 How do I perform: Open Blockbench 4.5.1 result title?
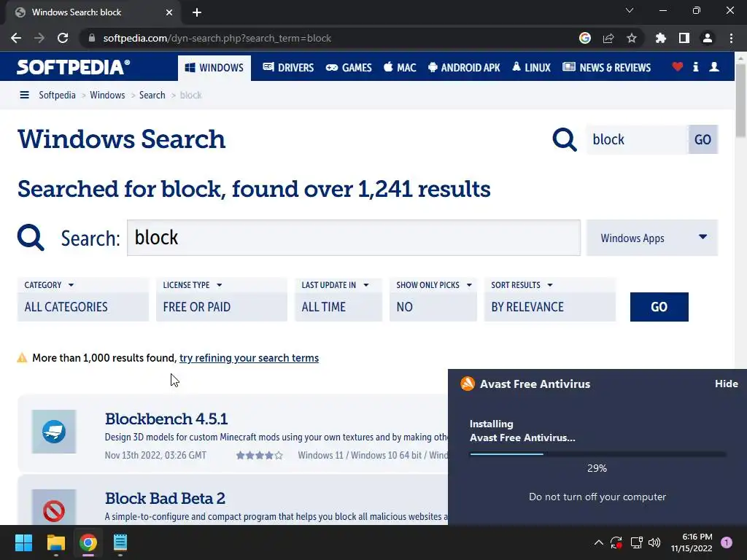point(166,419)
